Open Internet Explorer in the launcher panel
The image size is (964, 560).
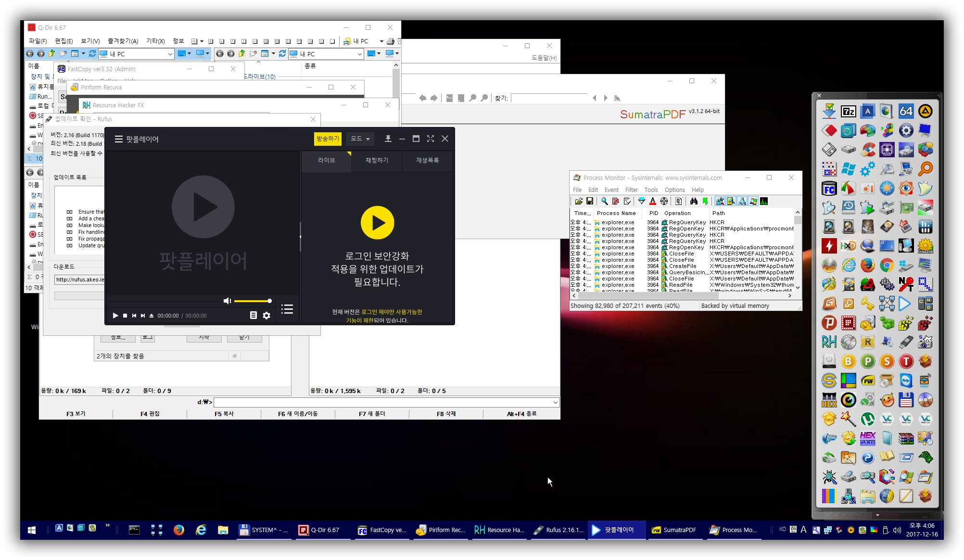click(848, 265)
